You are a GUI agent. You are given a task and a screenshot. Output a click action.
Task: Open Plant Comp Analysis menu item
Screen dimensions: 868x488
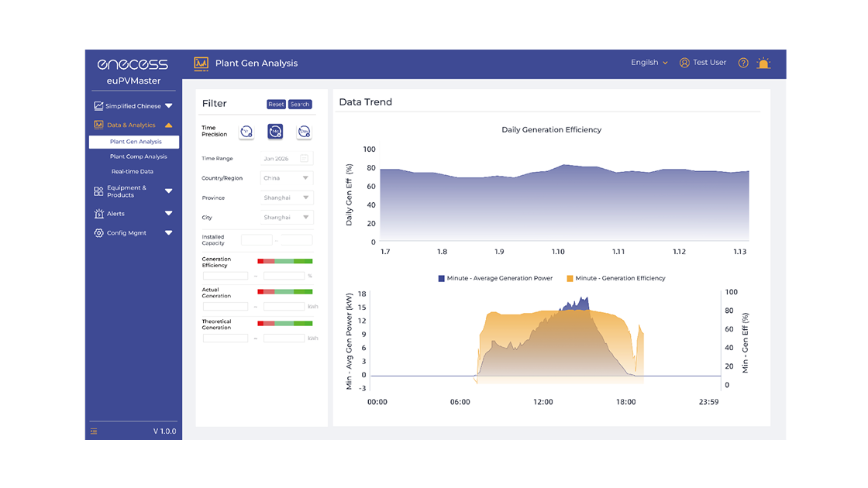[x=139, y=156]
